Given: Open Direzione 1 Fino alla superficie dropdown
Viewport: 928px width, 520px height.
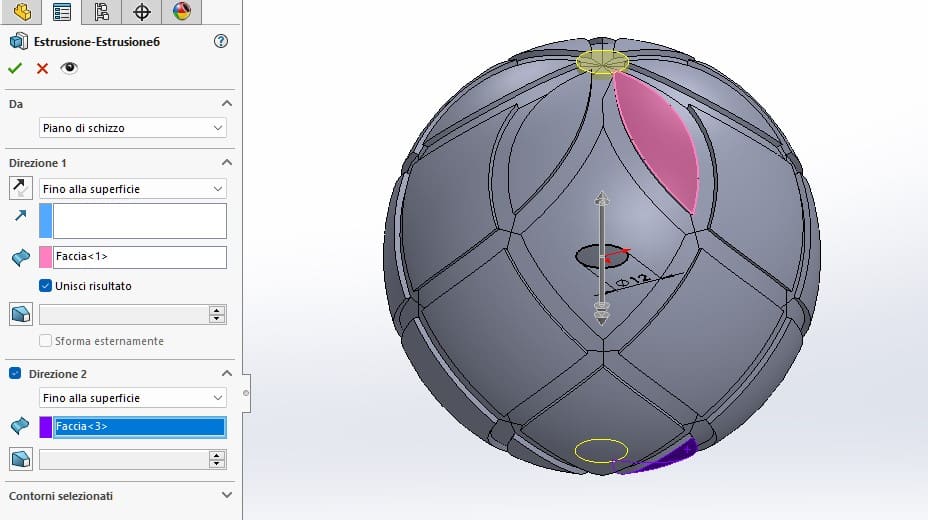Looking at the screenshot, I should 133,188.
